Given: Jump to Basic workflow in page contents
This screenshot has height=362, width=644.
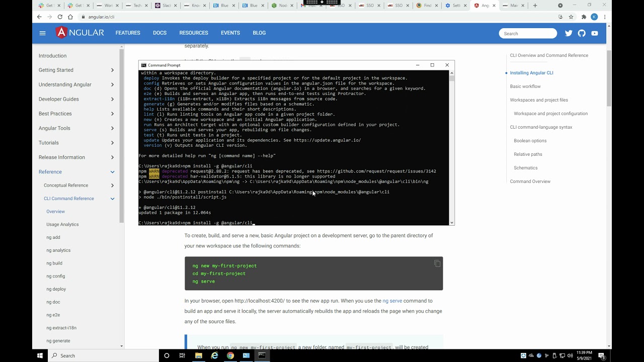Looking at the screenshot, I should click(525, 86).
